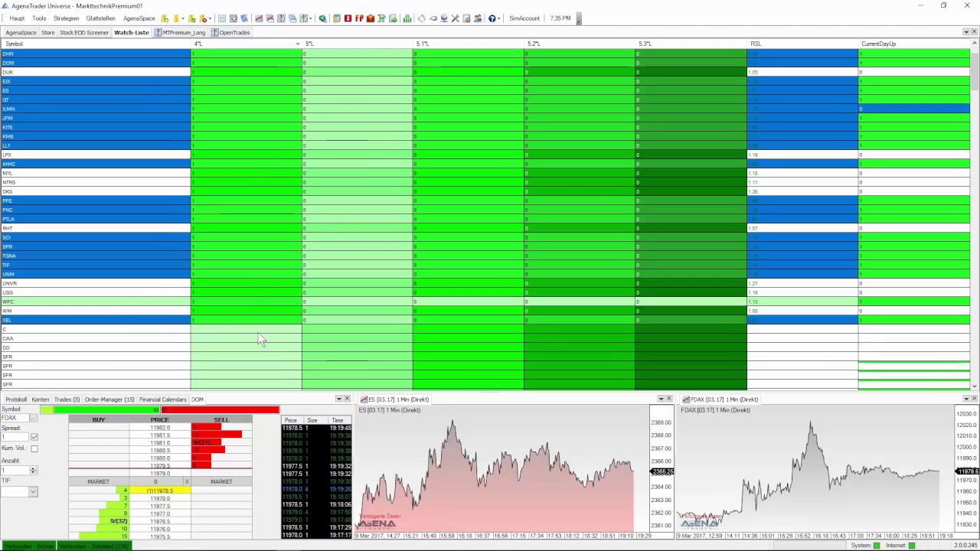This screenshot has height=551, width=980.
Task: Open the Konten tab
Action: [x=41, y=399]
